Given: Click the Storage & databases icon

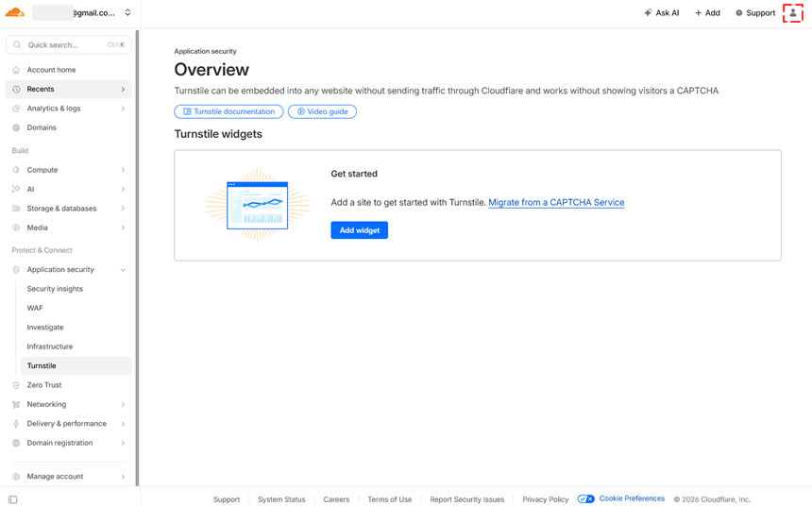Looking at the screenshot, I should pos(16,209).
